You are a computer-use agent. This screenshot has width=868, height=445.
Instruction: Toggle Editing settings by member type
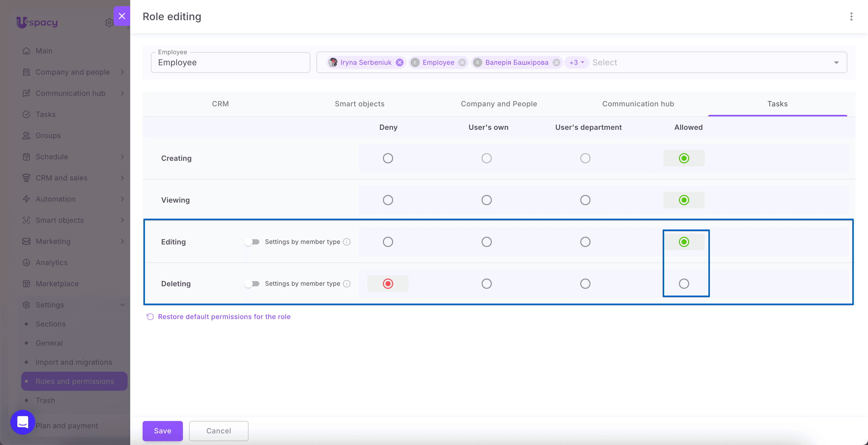[x=252, y=242]
